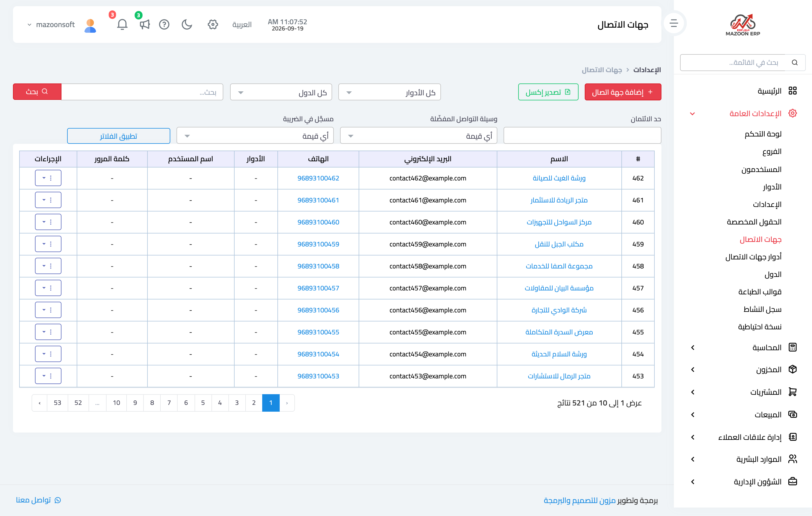Click the الإعدادات العامة gear icon
Screen dimensions: 812x516
[793, 113]
